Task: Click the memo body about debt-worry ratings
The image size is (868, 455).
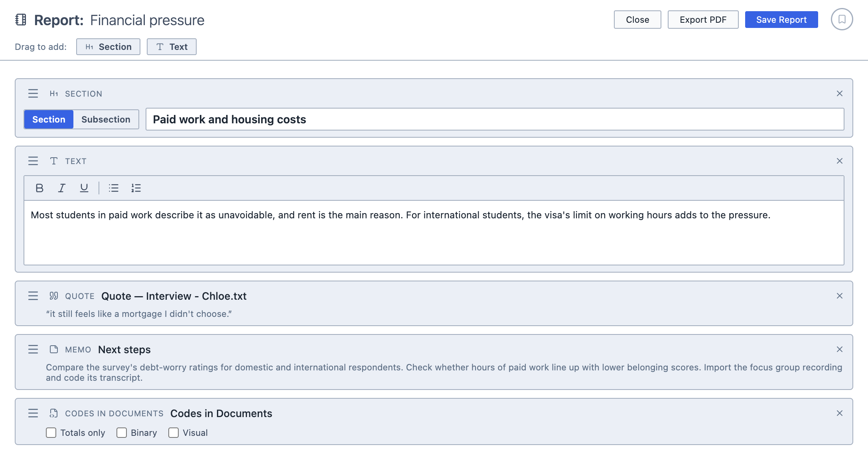Action: (444, 372)
